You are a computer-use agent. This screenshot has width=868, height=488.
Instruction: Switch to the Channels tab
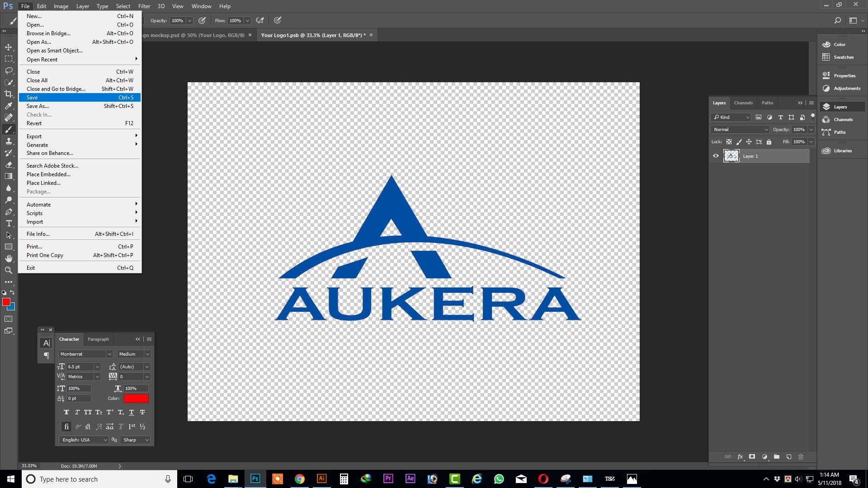743,103
